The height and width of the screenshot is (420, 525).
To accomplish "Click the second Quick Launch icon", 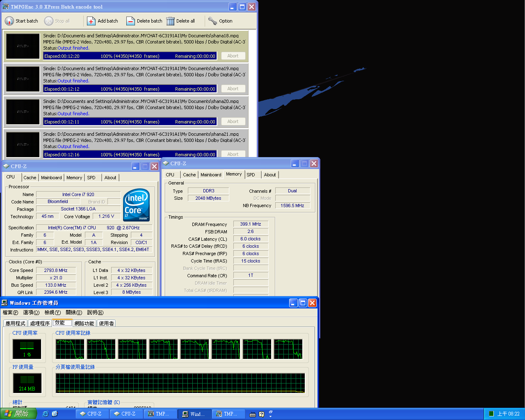I will (55, 414).
